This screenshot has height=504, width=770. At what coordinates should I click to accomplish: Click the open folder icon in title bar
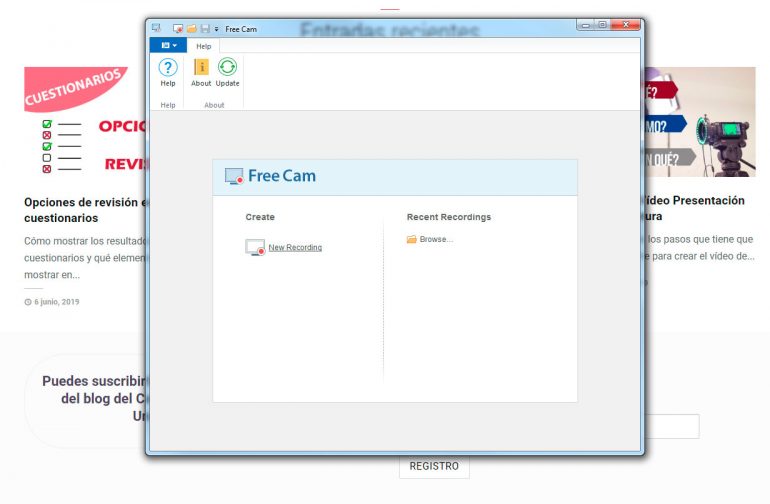click(192, 28)
